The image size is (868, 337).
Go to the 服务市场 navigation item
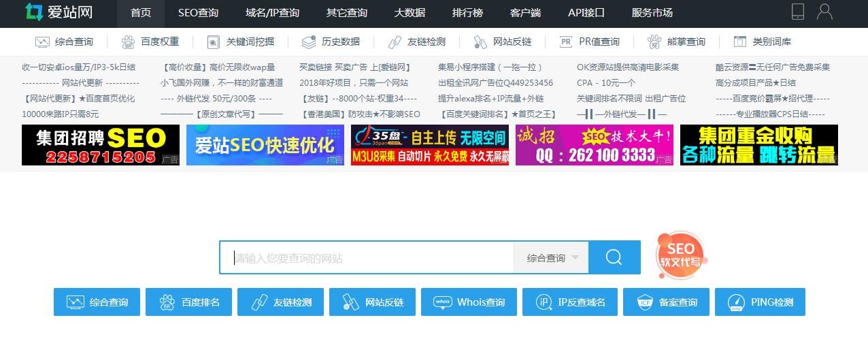coord(652,13)
